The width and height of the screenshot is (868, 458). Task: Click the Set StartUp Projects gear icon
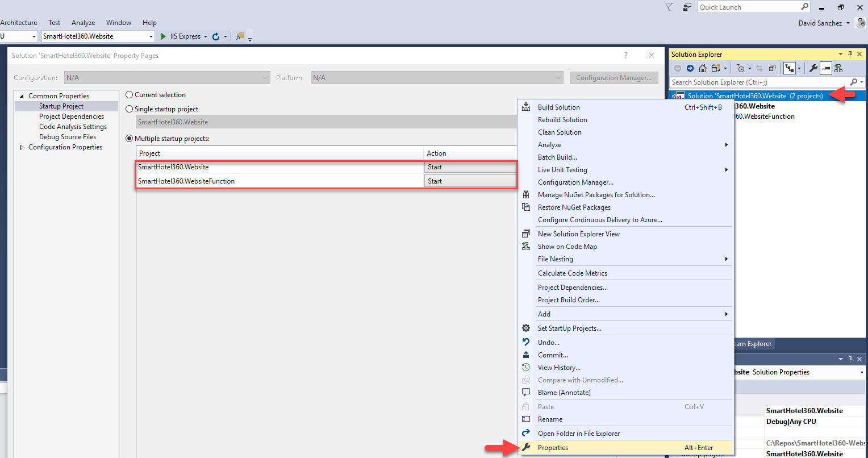click(526, 328)
